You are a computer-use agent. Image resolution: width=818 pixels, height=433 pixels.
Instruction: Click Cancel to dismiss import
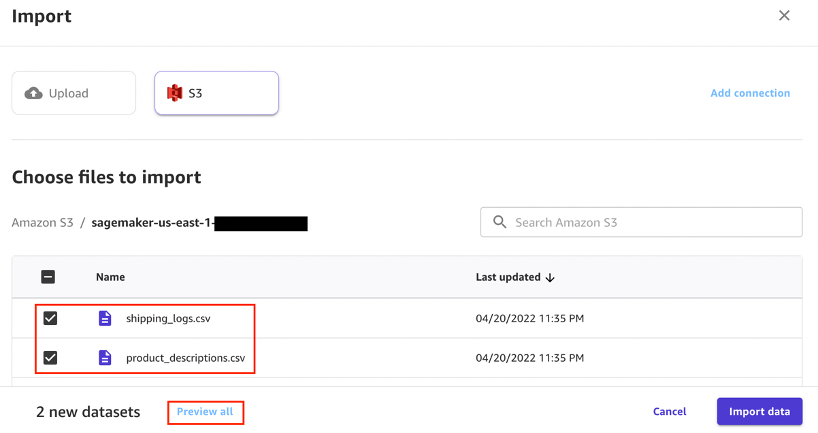[669, 411]
